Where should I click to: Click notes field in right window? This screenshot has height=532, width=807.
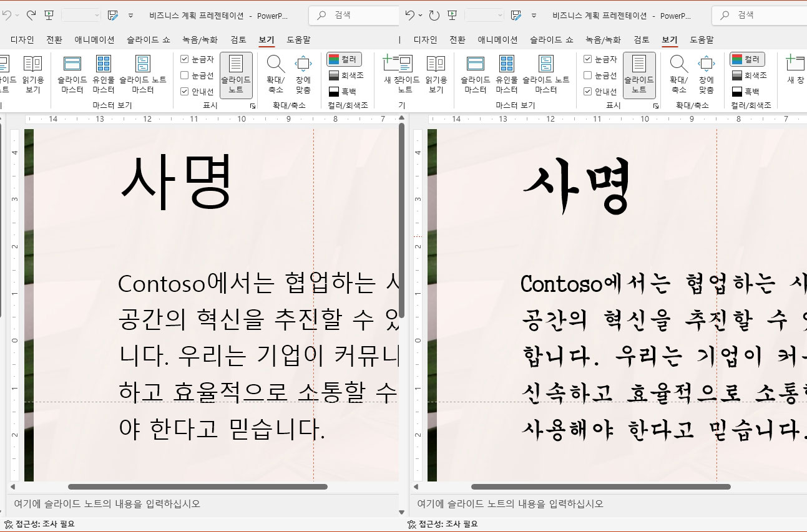(609, 504)
